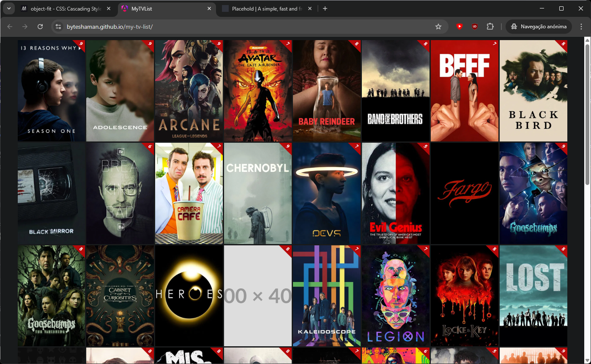Open the Goosebumps poster with blue shards
The image size is (591, 364).
coord(534,193)
